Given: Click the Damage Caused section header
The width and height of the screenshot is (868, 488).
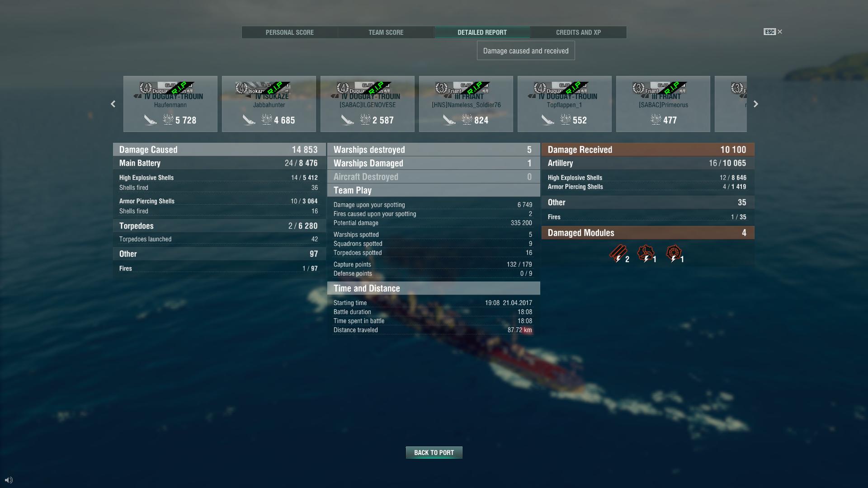Looking at the screenshot, I should pos(219,150).
